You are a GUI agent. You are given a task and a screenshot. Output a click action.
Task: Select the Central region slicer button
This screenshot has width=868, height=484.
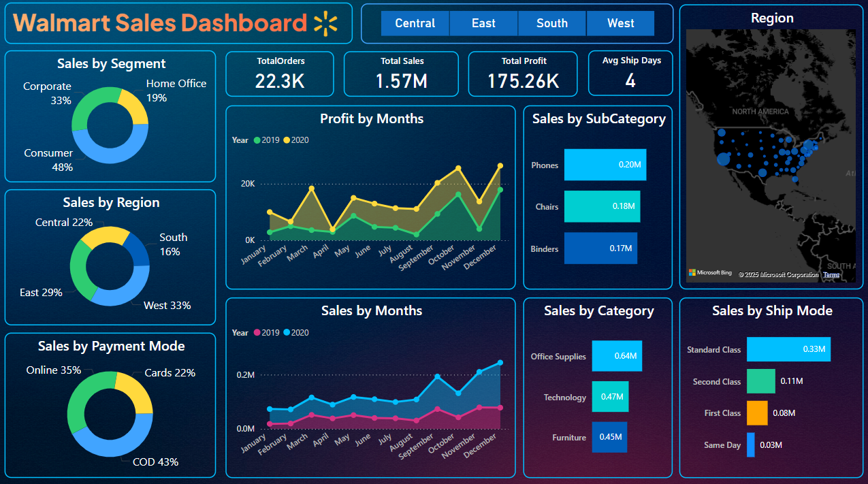[x=415, y=23]
